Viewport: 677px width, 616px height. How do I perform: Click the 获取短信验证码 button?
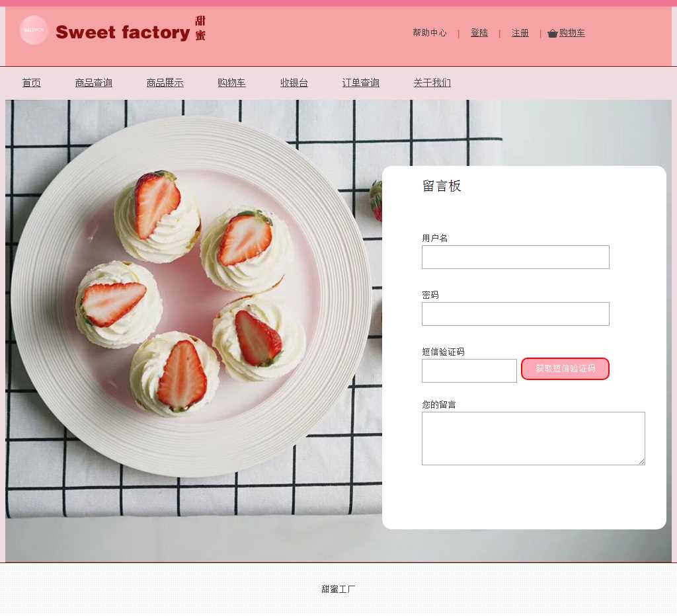[x=565, y=369]
